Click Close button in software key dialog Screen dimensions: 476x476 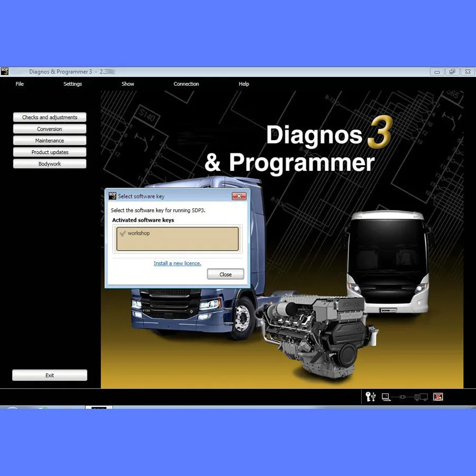tap(225, 274)
